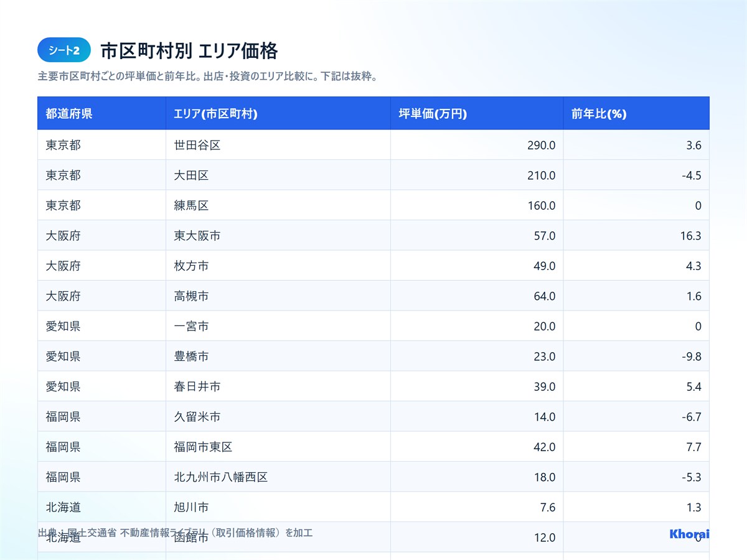Click the 160.0 price value
Screen dimensions: 747x560
click(x=542, y=205)
